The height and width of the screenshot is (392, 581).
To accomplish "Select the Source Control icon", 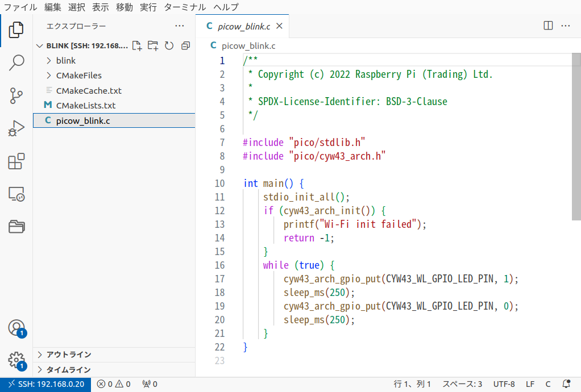I will click(16, 96).
